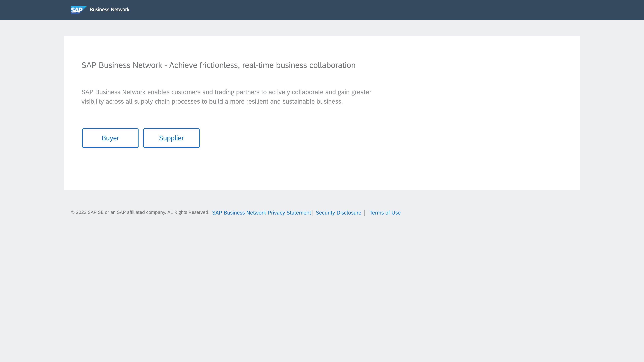The image size is (644, 362).
Task: Open SAP Business Network Privacy Statement link
Action: 261,213
